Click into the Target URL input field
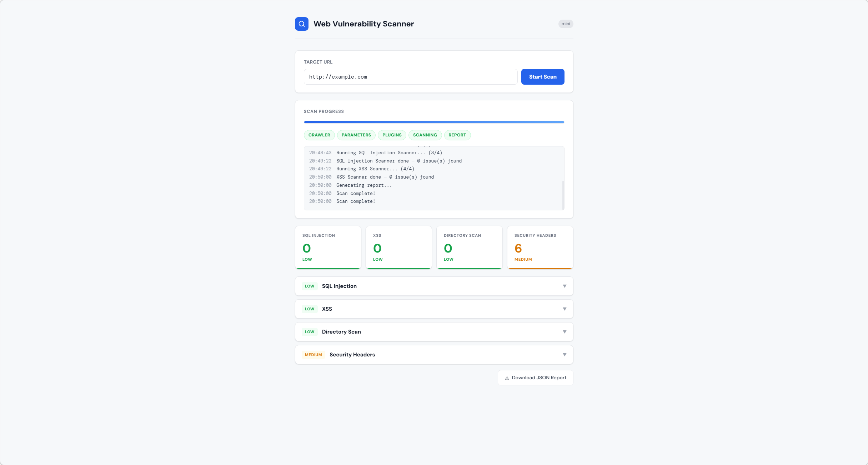 tap(410, 77)
